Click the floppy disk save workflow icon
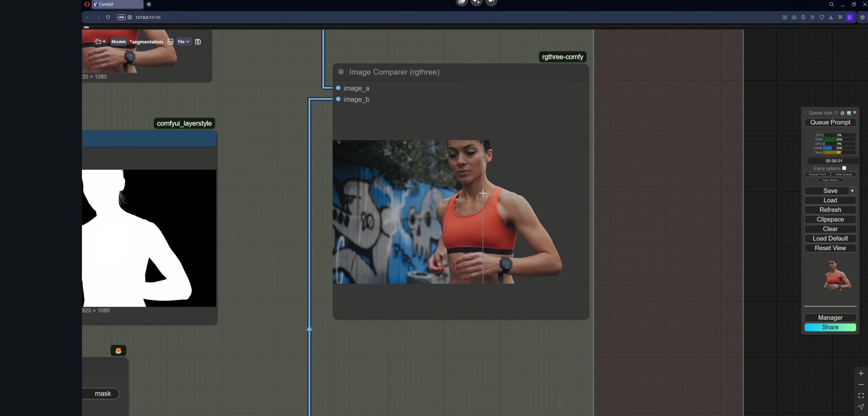The image size is (868, 416). (x=198, y=42)
